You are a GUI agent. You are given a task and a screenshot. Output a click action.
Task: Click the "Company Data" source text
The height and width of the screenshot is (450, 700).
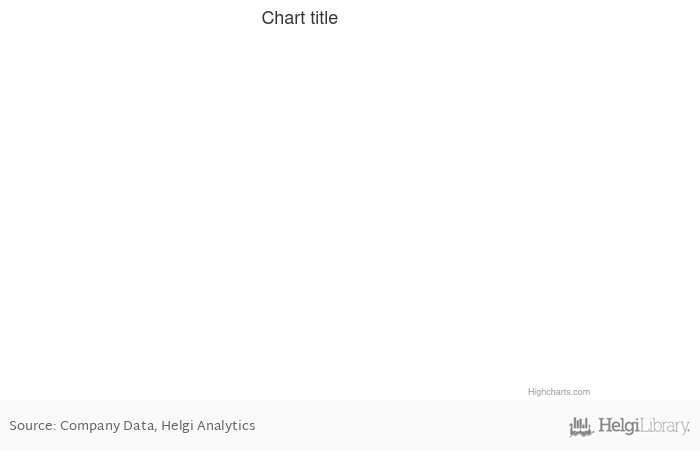[107, 426]
